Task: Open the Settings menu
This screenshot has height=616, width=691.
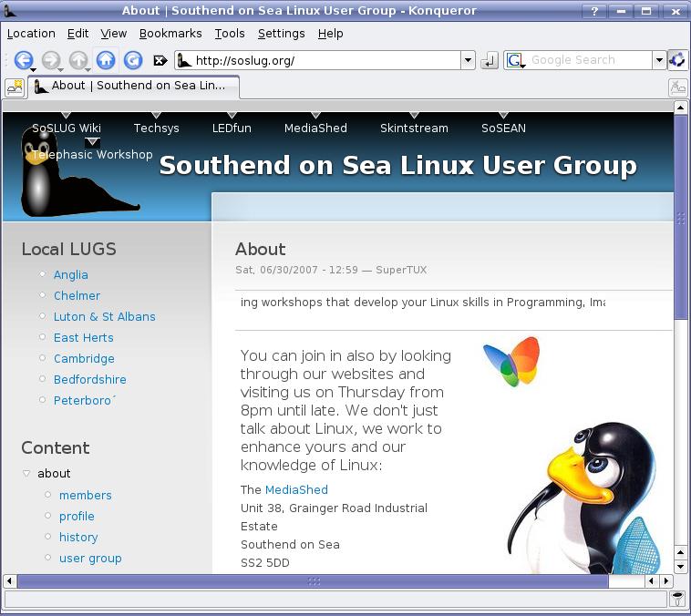Action: pyautogui.click(x=281, y=34)
